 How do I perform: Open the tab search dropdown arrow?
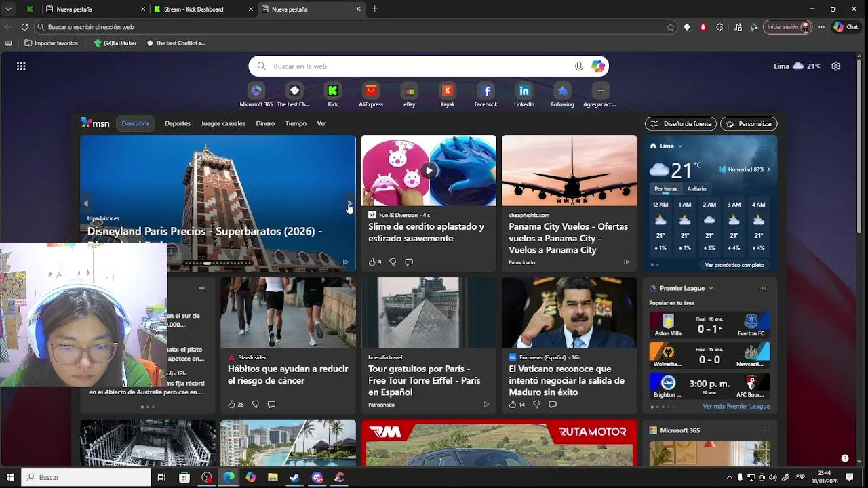[8, 9]
